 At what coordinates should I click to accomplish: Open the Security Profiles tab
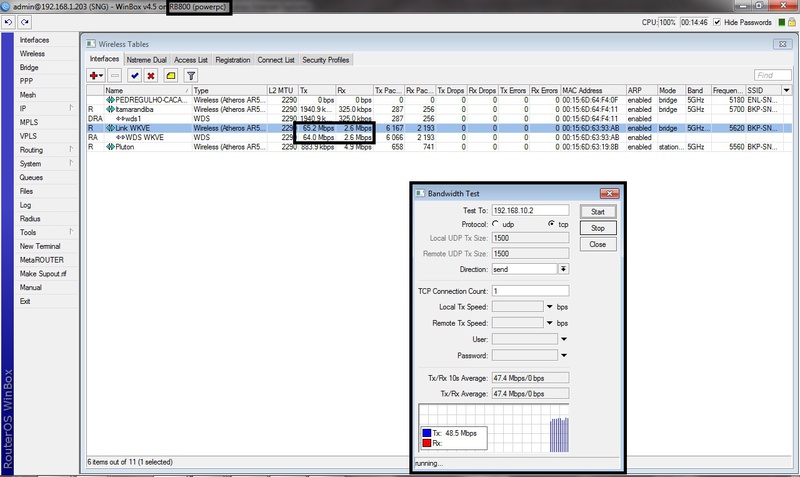326,59
